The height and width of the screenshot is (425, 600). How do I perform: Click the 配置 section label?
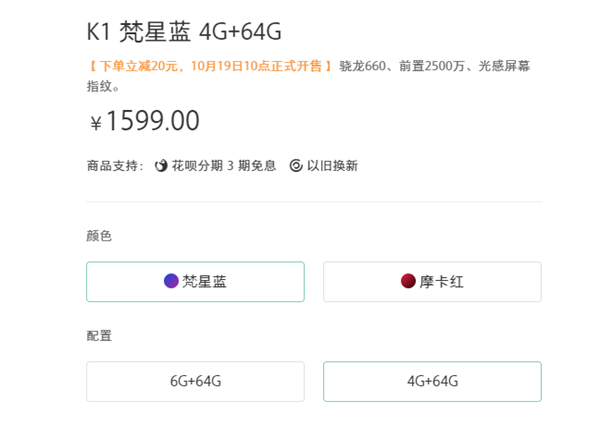99,336
